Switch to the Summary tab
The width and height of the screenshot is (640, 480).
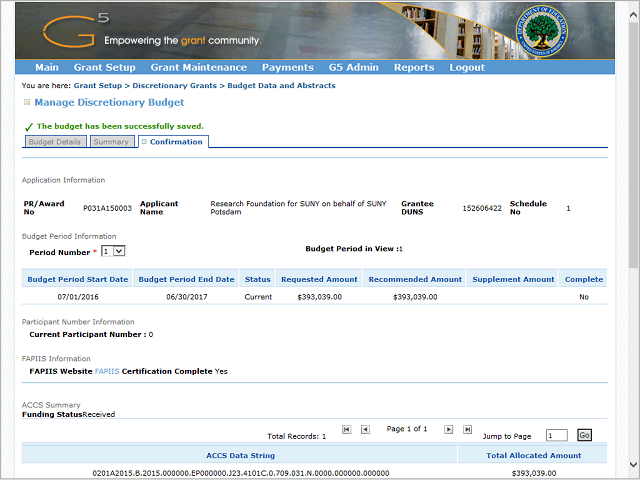pos(111,142)
